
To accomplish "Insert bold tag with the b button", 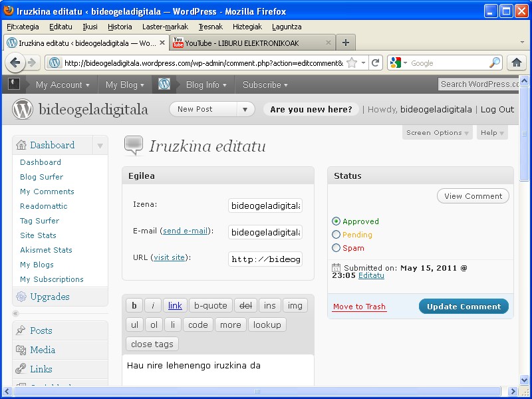I will [x=134, y=305].
